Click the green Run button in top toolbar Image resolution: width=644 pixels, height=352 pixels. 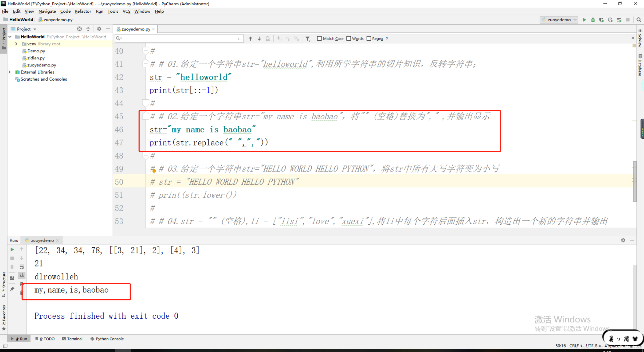point(584,20)
